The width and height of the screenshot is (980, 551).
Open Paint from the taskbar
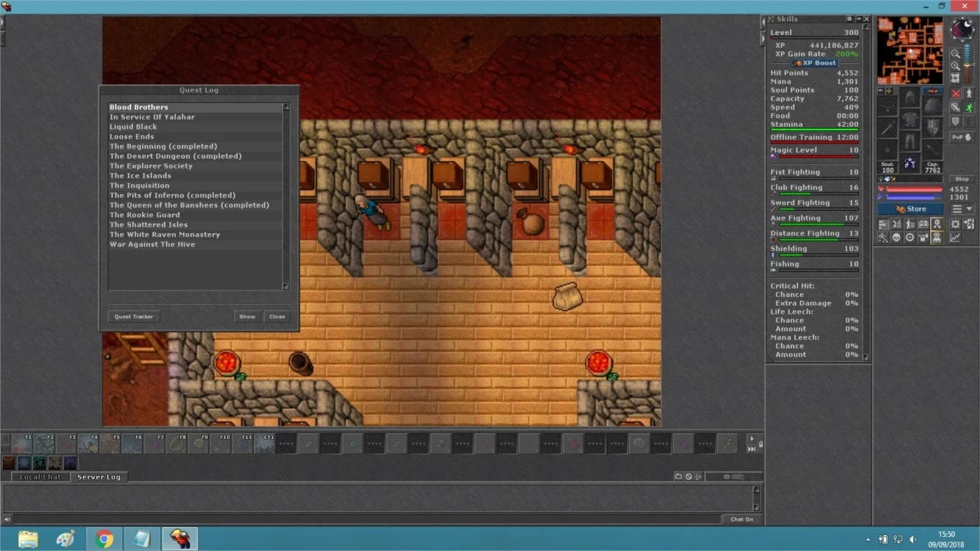click(x=66, y=539)
